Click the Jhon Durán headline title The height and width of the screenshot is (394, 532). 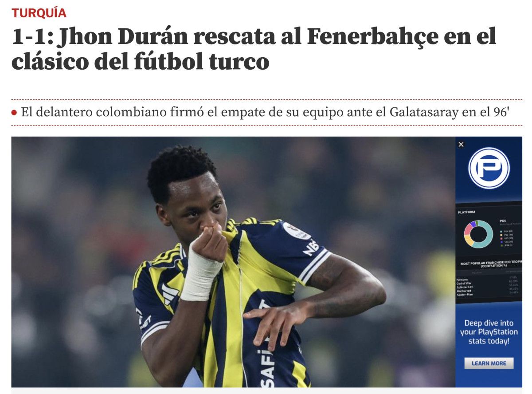click(254, 49)
